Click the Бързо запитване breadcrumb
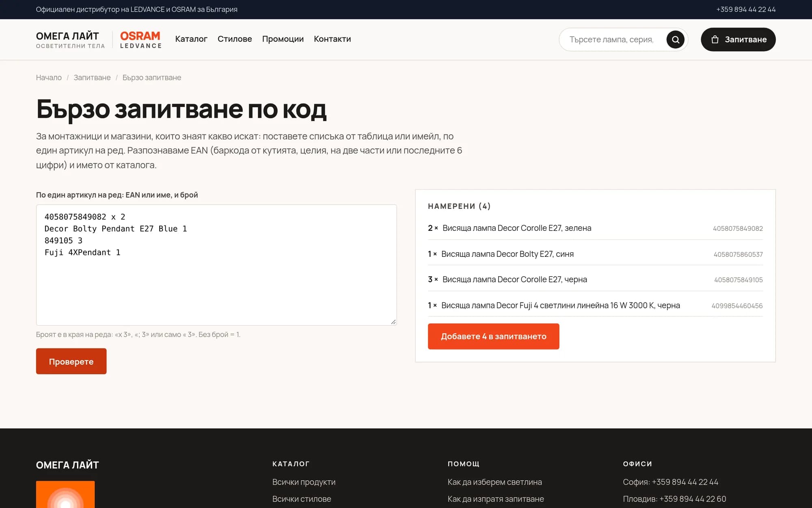Image resolution: width=812 pixels, height=508 pixels. pyautogui.click(x=152, y=78)
